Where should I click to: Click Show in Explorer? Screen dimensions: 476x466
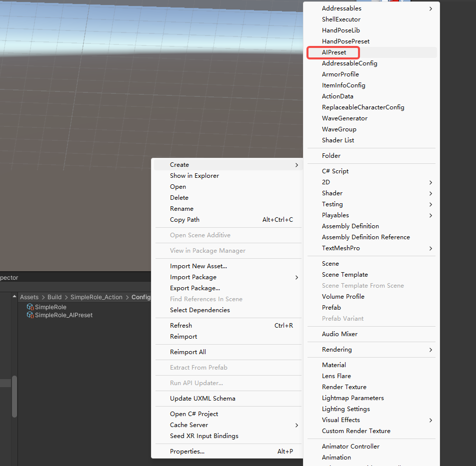pos(194,176)
